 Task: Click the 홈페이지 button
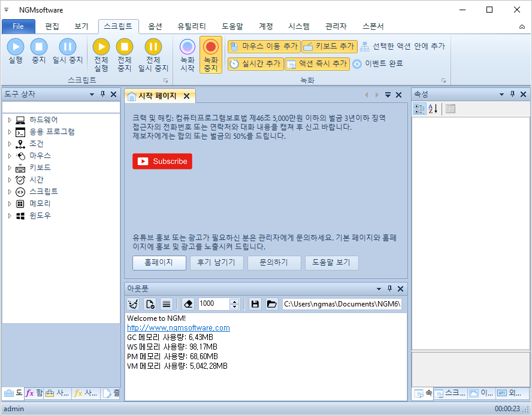(x=159, y=263)
